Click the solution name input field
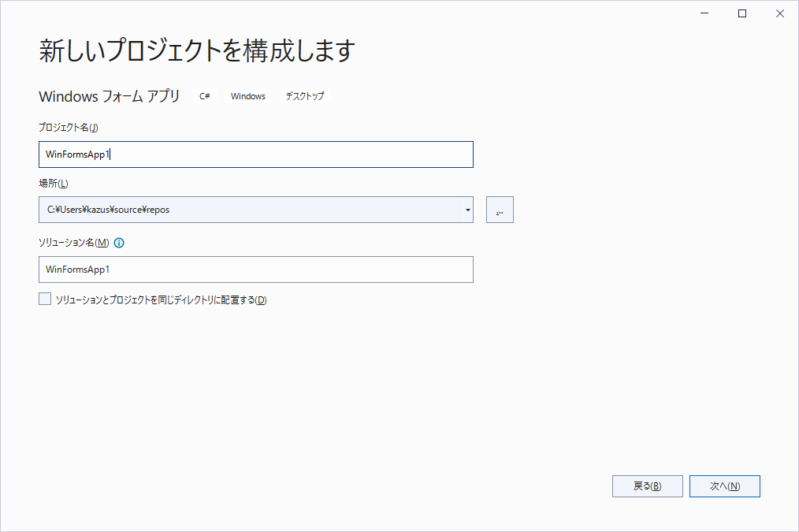The height and width of the screenshot is (532, 799). tap(256, 270)
